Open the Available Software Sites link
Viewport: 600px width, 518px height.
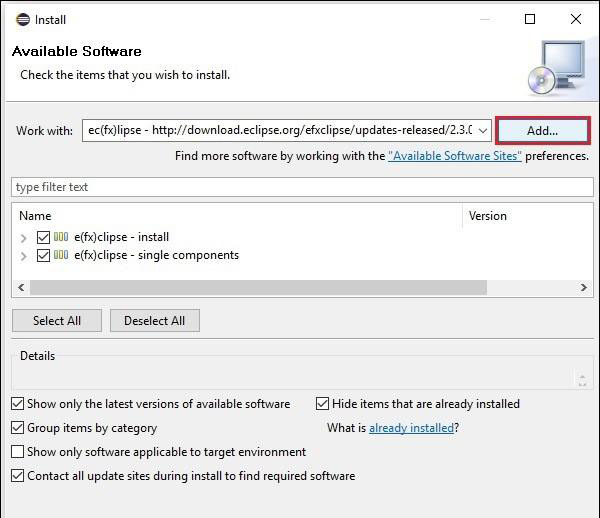click(x=455, y=156)
